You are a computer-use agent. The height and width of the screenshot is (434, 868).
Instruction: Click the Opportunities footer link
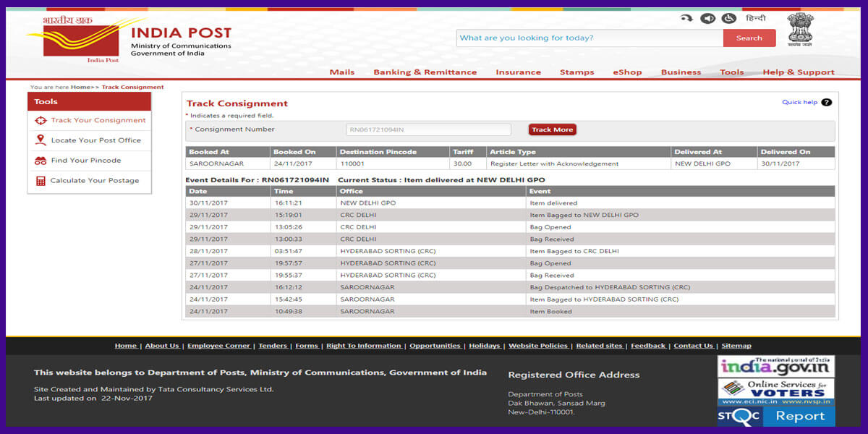tap(435, 346)
